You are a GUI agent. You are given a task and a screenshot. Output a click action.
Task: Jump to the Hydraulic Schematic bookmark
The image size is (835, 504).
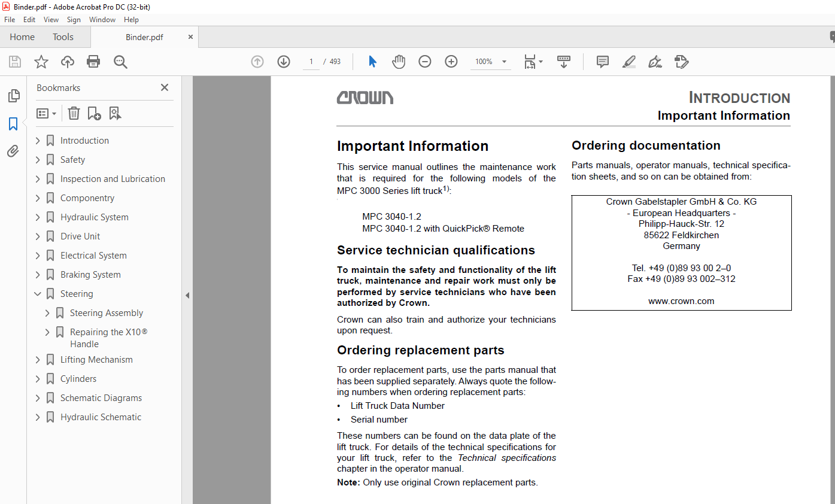[101, 417]
